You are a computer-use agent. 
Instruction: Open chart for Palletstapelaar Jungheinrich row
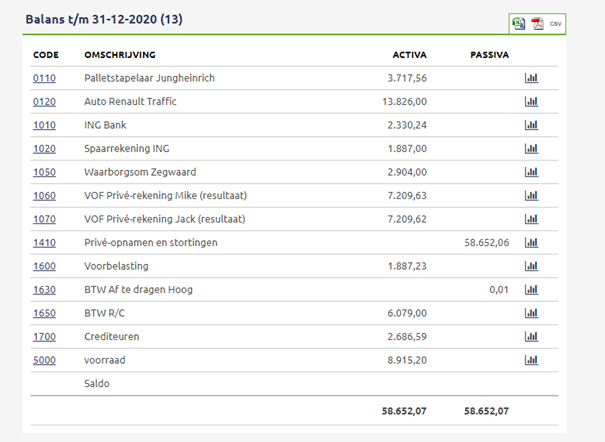(531, 78)
